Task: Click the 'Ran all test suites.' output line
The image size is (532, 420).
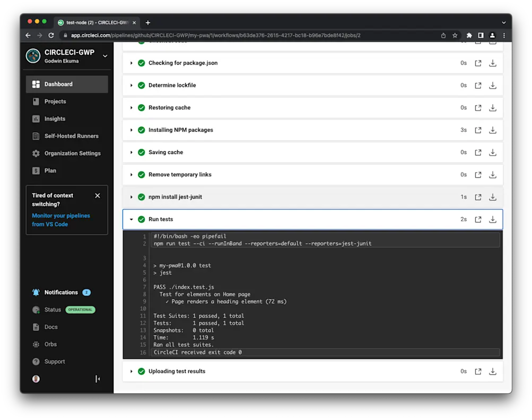Action: (x=184, y=345)
